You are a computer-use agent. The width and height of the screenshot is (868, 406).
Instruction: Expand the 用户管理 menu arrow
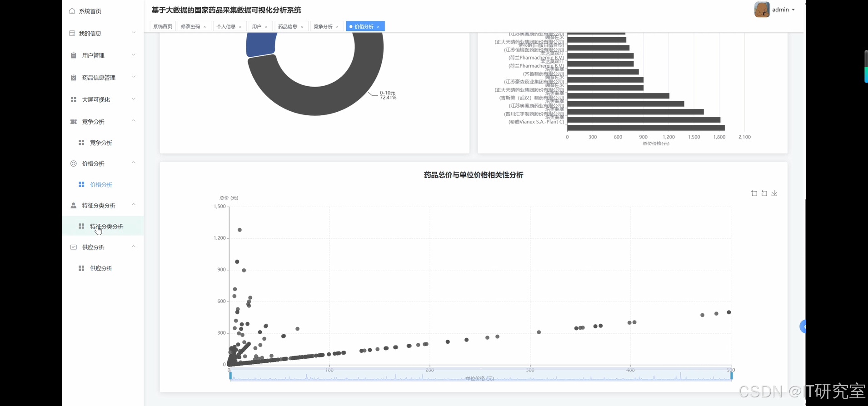(x=134, y=55)
